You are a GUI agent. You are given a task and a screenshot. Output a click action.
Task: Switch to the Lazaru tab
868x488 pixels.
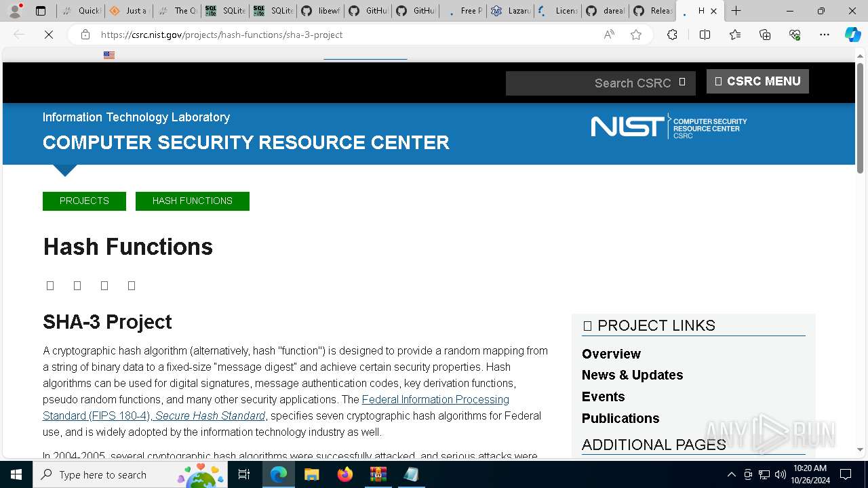click(x=511, y=11)
